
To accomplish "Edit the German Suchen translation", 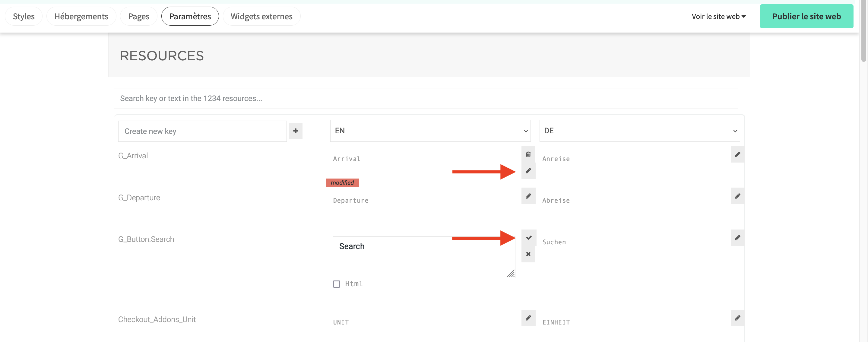I will click(737, 238).
